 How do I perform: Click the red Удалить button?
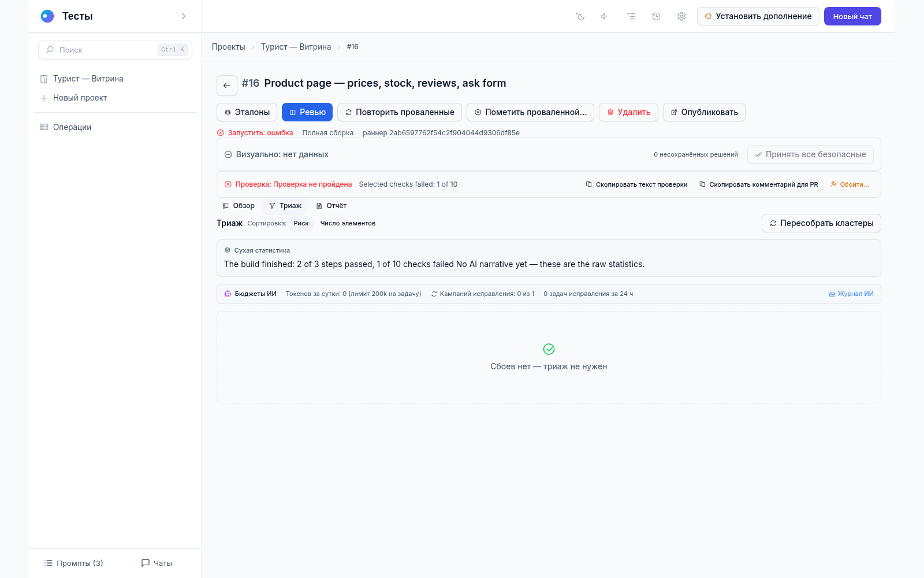tap(628, 112)
